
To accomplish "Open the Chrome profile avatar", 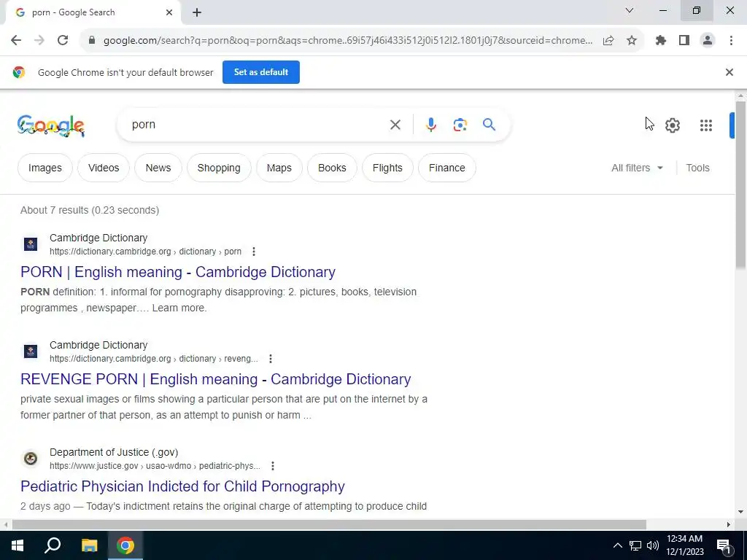I will pyautogui.click(x=708, y=41).
